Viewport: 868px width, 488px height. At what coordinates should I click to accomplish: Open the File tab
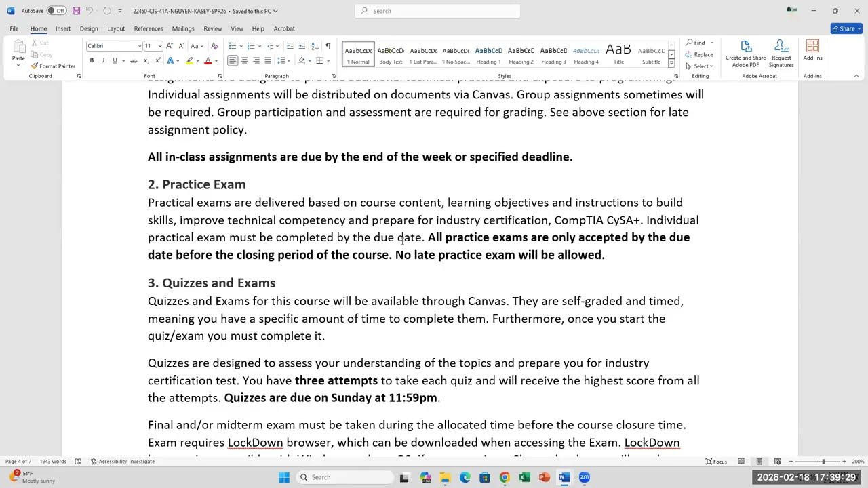pyautogui.click(x=14, y=28)
